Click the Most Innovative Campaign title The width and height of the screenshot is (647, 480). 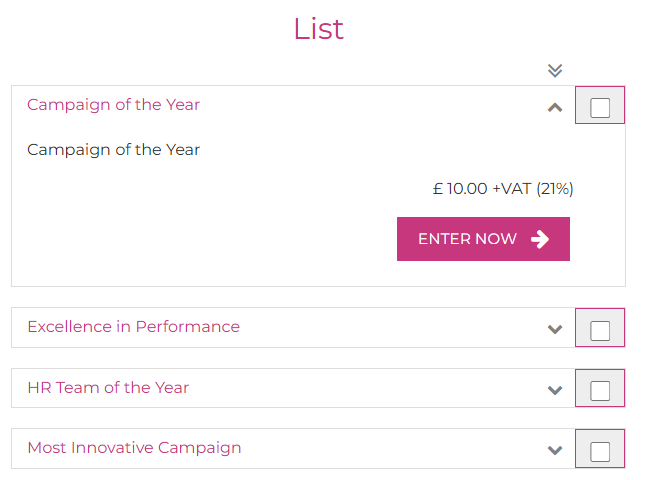(x=134, y=447)
